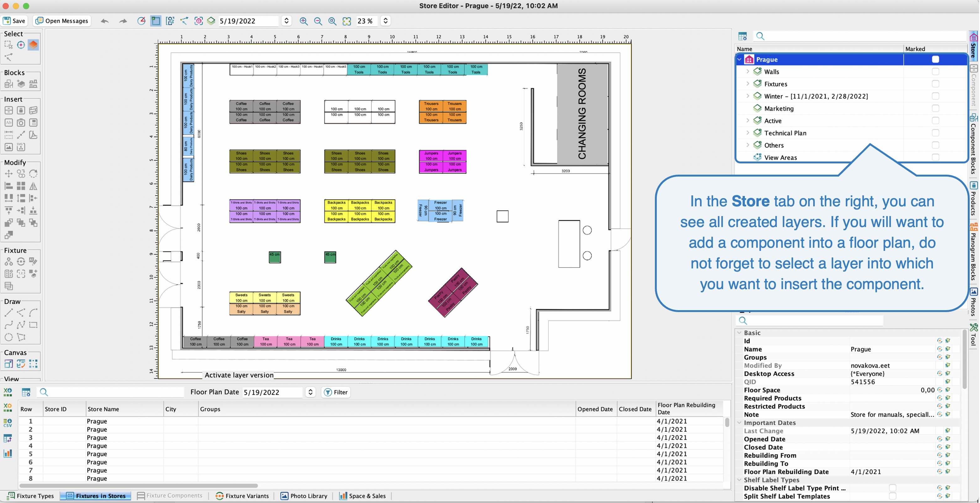The width and height of the screenshot is (980, 503).
Task: Click the move tool in Modify
Action: (8, 174)
